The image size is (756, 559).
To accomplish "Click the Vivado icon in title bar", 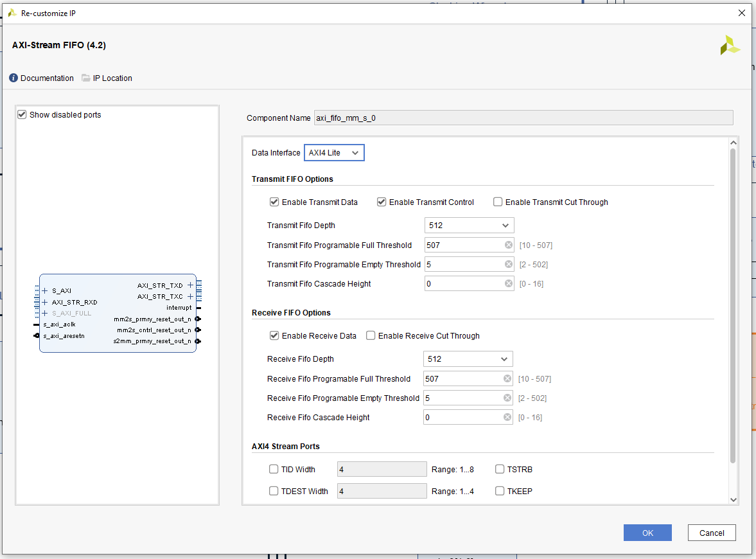I will (x=12, y=13).
